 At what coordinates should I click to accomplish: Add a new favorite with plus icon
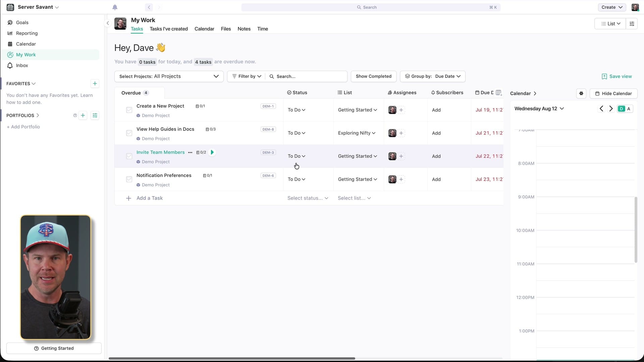pos(95,83)
